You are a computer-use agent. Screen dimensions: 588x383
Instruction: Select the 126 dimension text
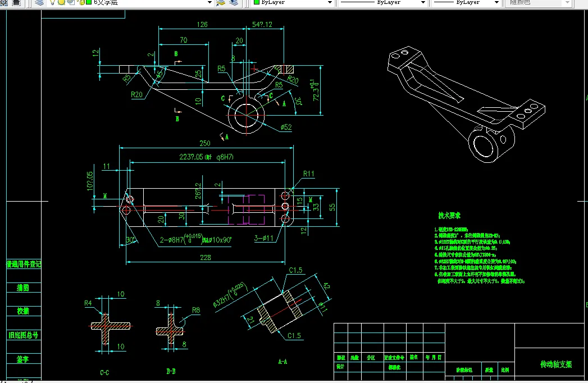point(202,24)
